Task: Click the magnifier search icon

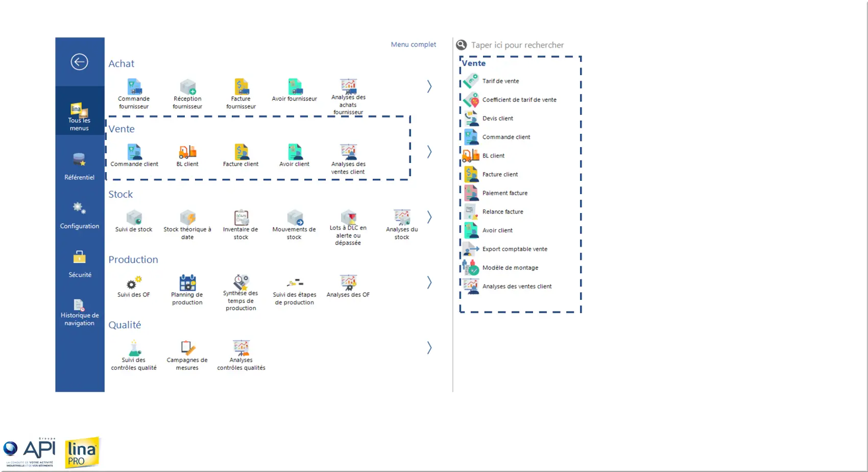Action: (462, 45)
